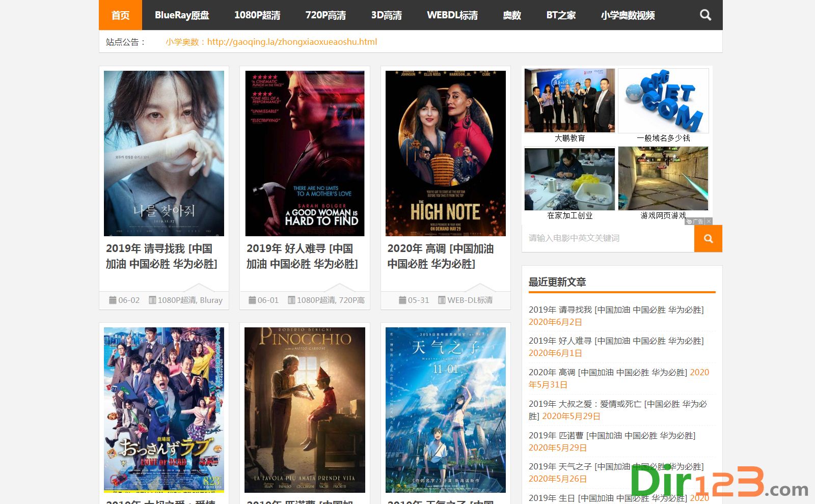
Task: Click the 06-02 post date
Action: coord(129,300)
